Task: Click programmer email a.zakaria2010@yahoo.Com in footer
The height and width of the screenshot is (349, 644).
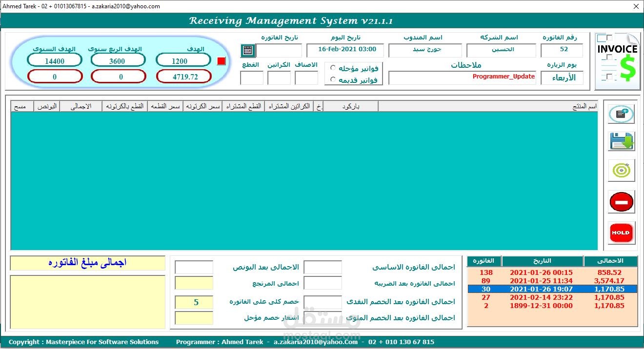Action: (x=316, y=342)
